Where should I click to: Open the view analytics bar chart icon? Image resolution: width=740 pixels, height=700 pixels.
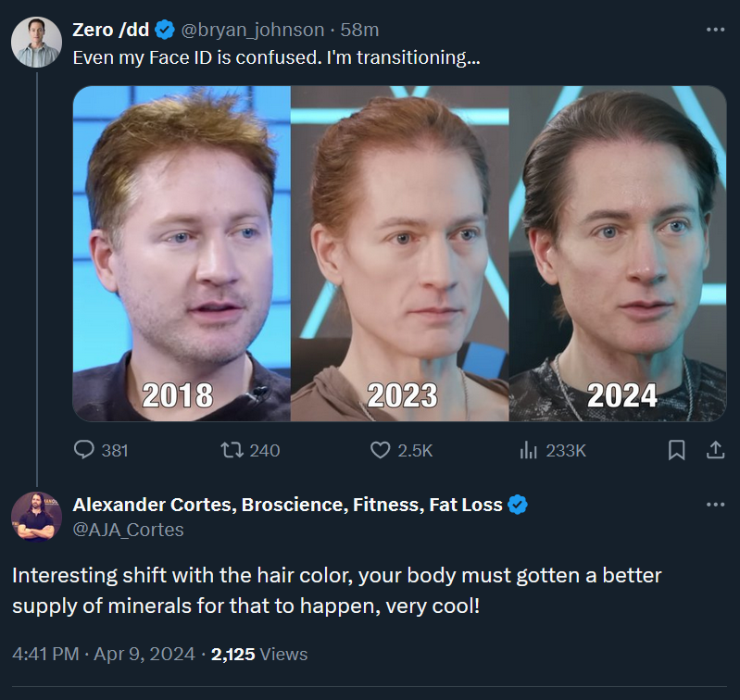pos(528,450)
